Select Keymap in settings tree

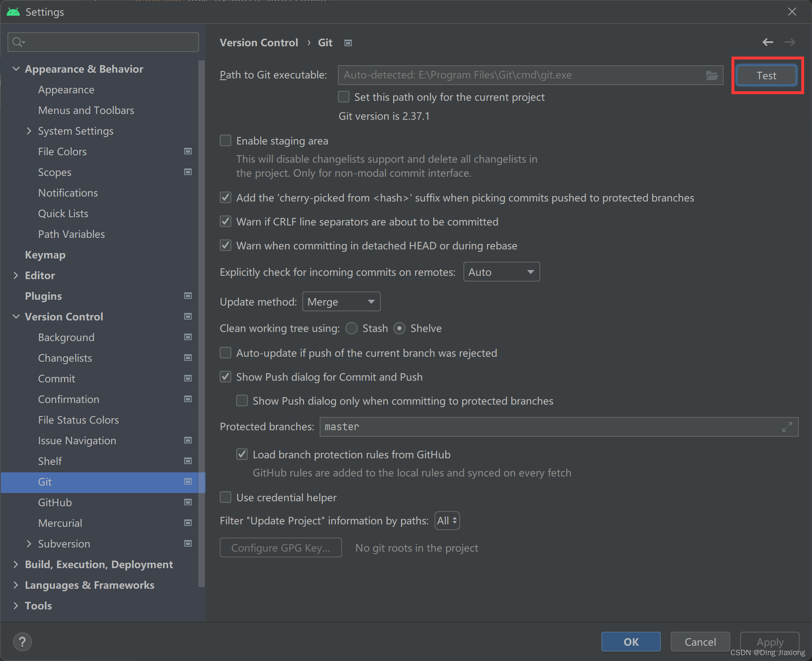[45, 255]
